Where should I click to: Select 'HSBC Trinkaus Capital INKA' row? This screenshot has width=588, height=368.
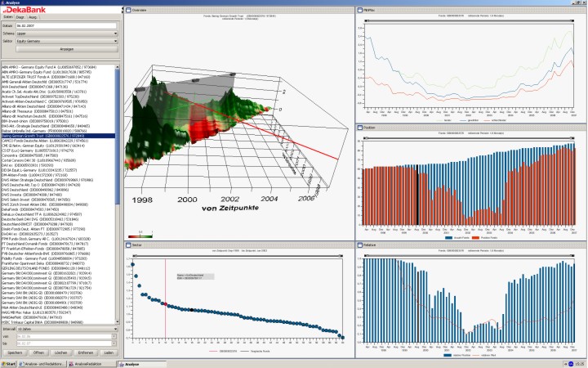click(x=59, y=322)
